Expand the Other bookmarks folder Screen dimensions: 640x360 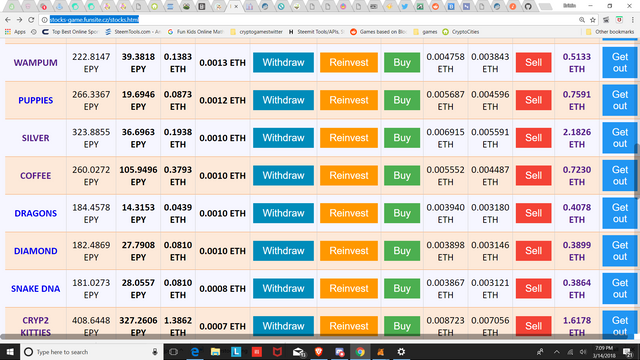tap(610, 32)
